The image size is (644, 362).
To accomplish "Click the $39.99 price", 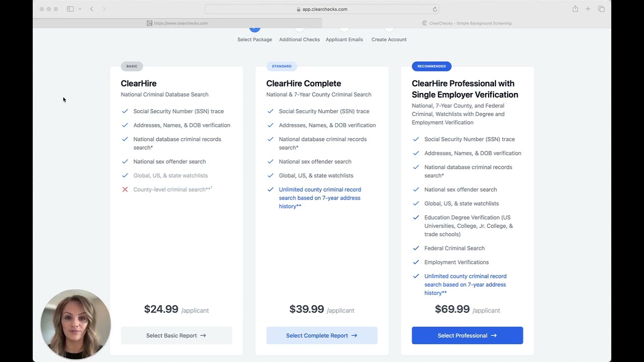I will [306, 309].
